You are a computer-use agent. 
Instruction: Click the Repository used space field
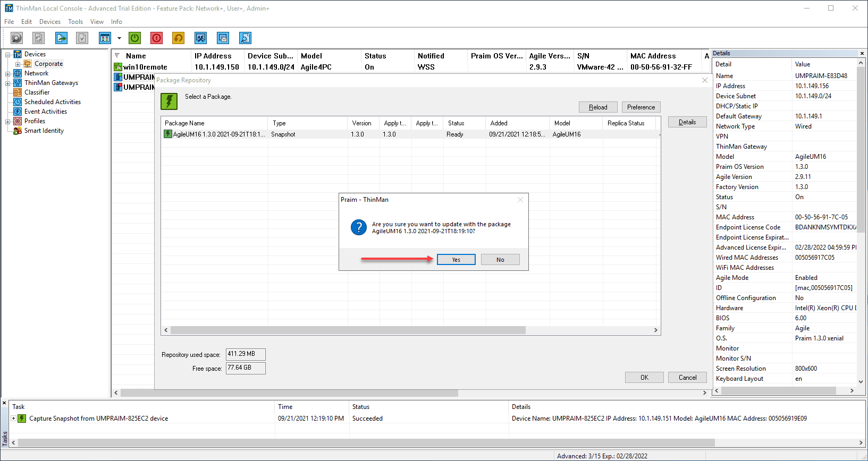click(246, 354)
